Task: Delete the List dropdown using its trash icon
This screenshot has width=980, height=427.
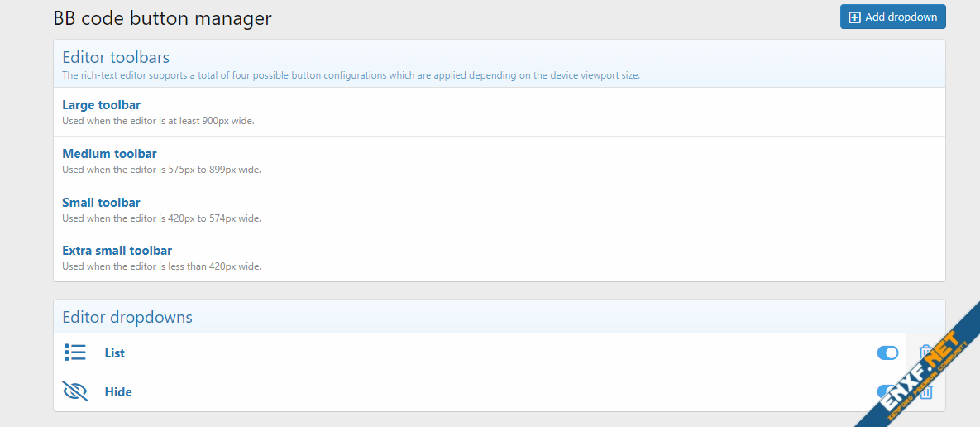Action: coord(925,353)
